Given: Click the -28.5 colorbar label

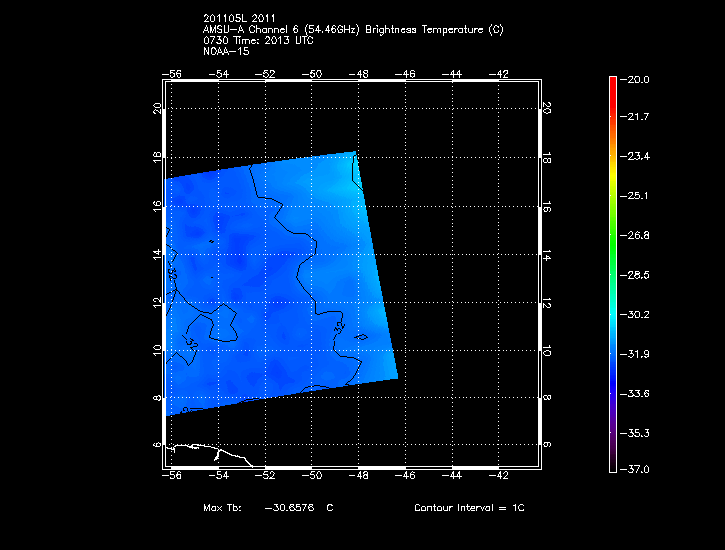Looking at the screenshot, I should click(x=635, y=275).
